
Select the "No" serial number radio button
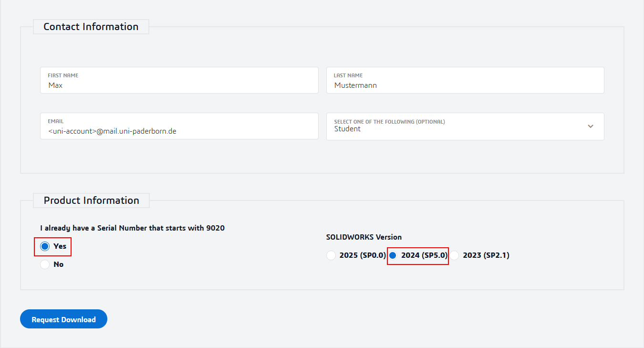pos(45,264)
